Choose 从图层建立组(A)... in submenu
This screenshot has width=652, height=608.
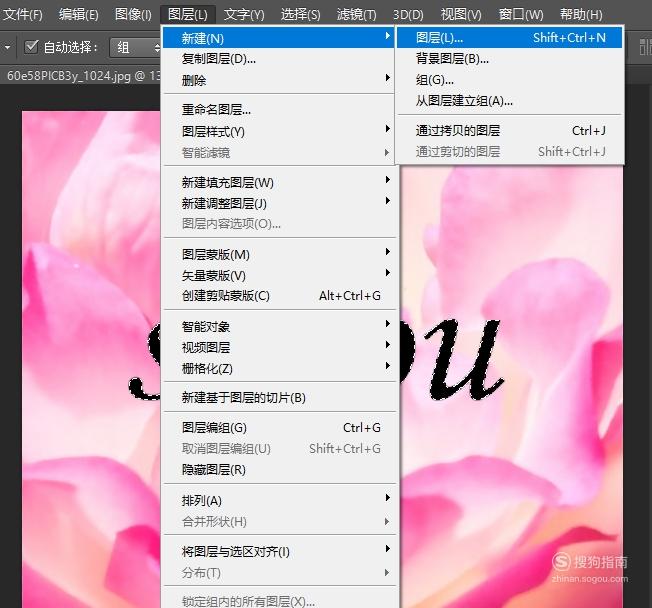coord(509,101)
